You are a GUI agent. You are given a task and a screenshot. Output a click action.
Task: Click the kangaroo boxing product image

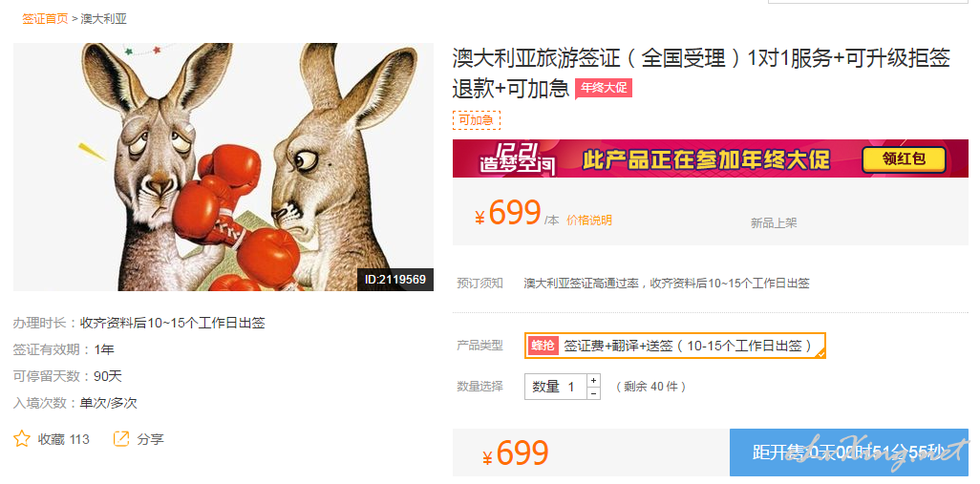(x=224, y=167)
